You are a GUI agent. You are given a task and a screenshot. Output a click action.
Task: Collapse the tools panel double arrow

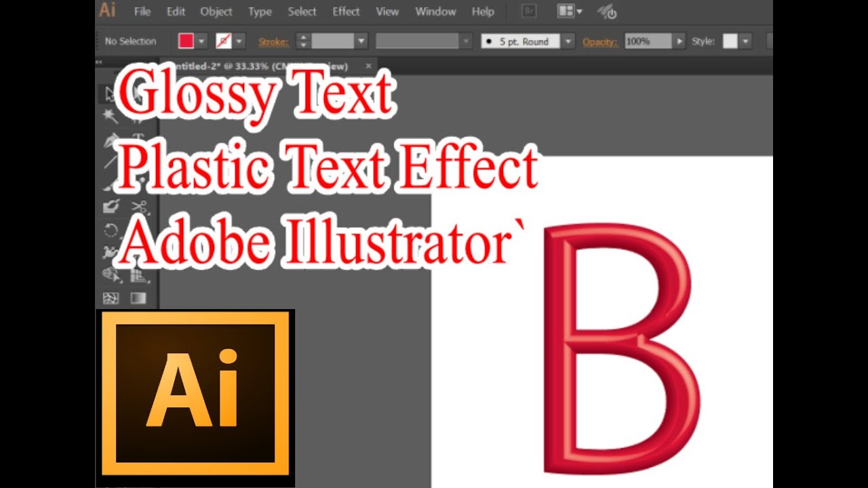click(99, 62)
